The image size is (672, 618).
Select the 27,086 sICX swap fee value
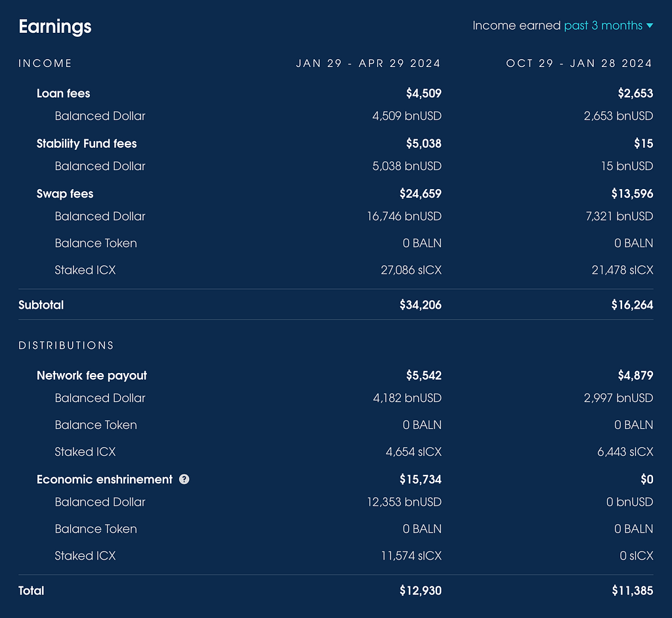pyautogui.click(x=411, y=270)
